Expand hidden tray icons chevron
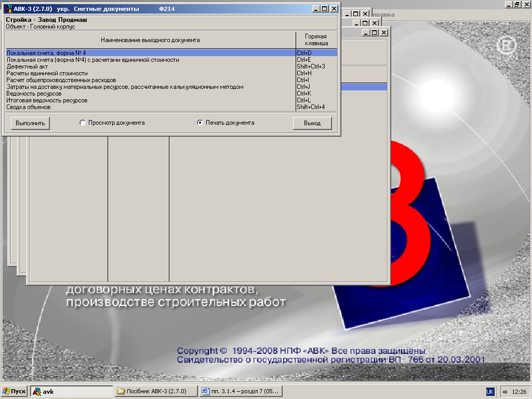Viewport: 532px width, 399px height. 505,392
